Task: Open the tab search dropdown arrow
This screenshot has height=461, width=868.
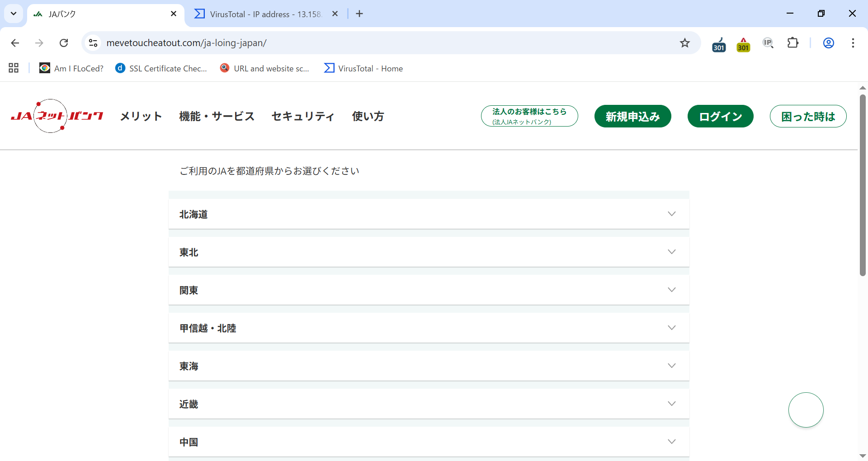Action: click(x=14, y=14)
